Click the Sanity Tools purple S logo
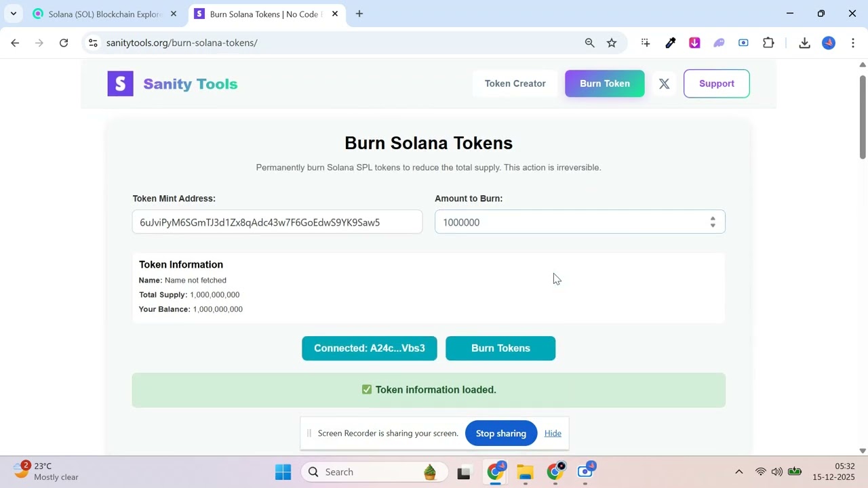The width and height of the screenshot is (868, 488). (120, 83)
